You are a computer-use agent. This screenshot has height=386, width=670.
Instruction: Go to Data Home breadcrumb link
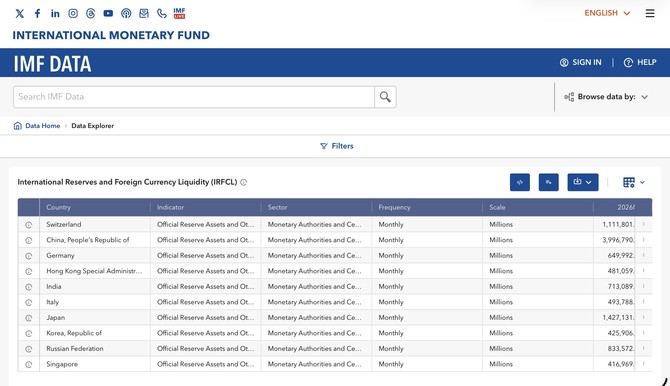pos(43,126)
